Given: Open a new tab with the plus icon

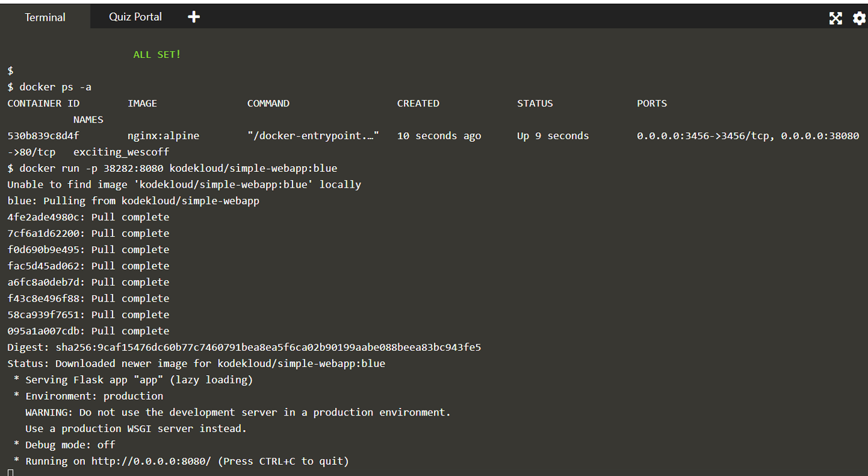Looking at the screenshot, I should [193, 16].
